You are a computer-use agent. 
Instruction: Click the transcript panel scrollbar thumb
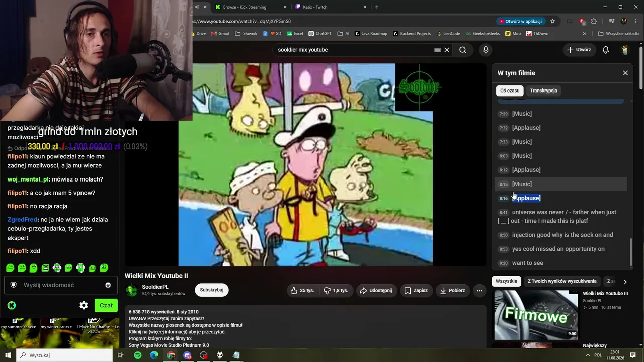632,252
